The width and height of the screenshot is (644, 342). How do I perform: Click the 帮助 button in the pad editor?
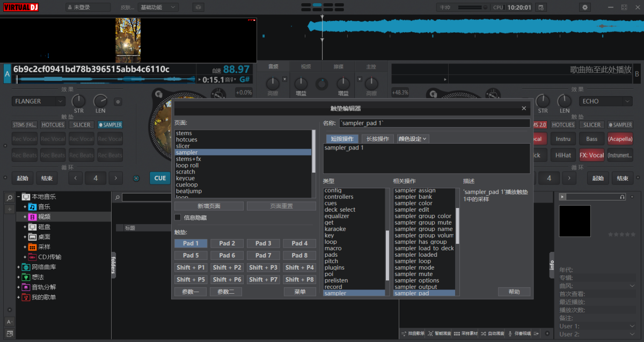514,292
